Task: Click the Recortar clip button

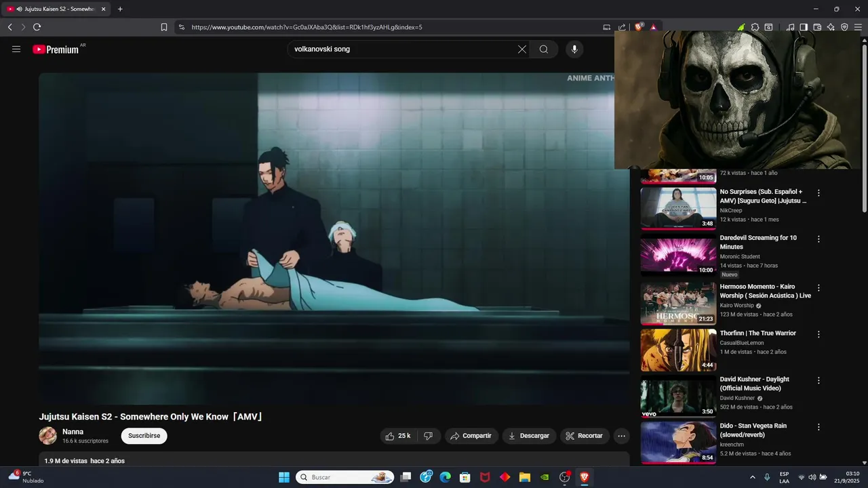Action: 585,436
